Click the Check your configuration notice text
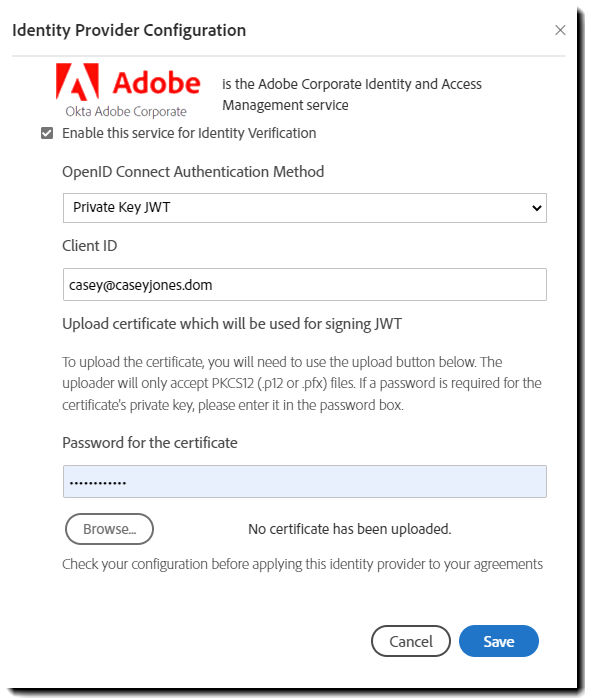This screenshot has height=698, width=599. point(303,564)
